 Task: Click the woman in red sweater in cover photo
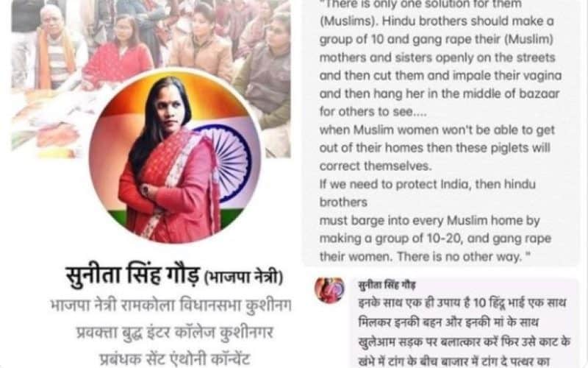pos(118,52)
